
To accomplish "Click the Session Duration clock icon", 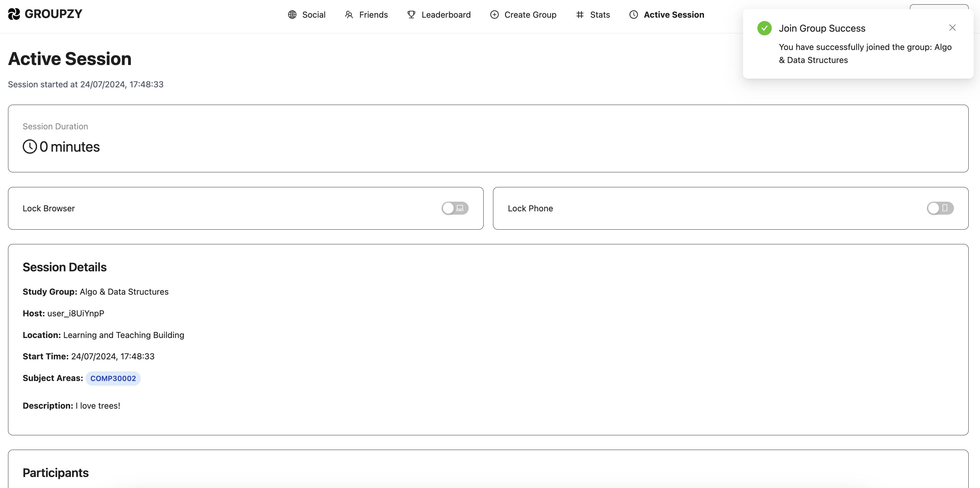I will click(30, 147).
